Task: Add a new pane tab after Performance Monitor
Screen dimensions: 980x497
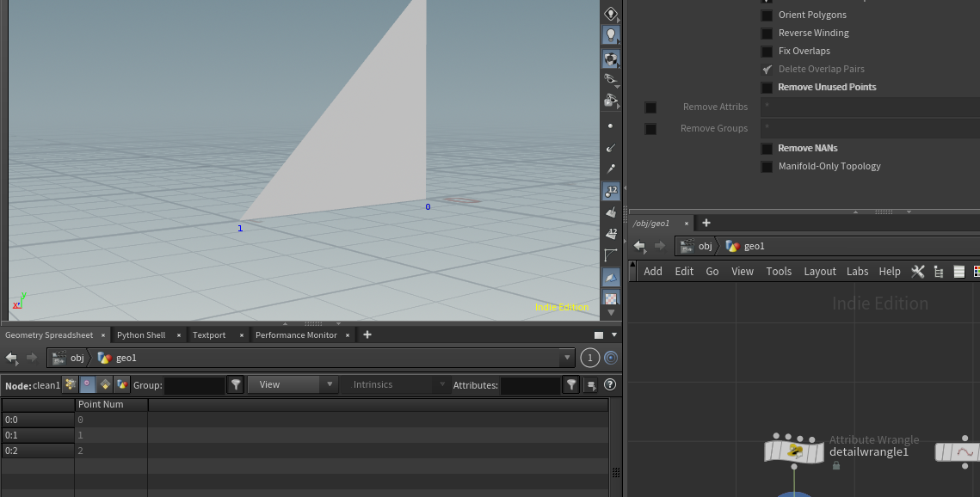Action: [x=367, y=334]
